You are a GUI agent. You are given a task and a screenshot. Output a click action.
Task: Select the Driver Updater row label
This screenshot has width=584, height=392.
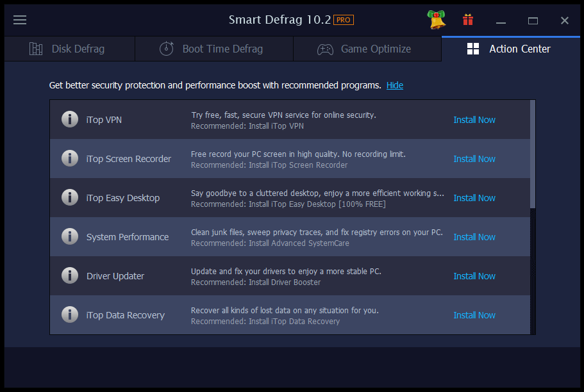[x=115, y=276]
